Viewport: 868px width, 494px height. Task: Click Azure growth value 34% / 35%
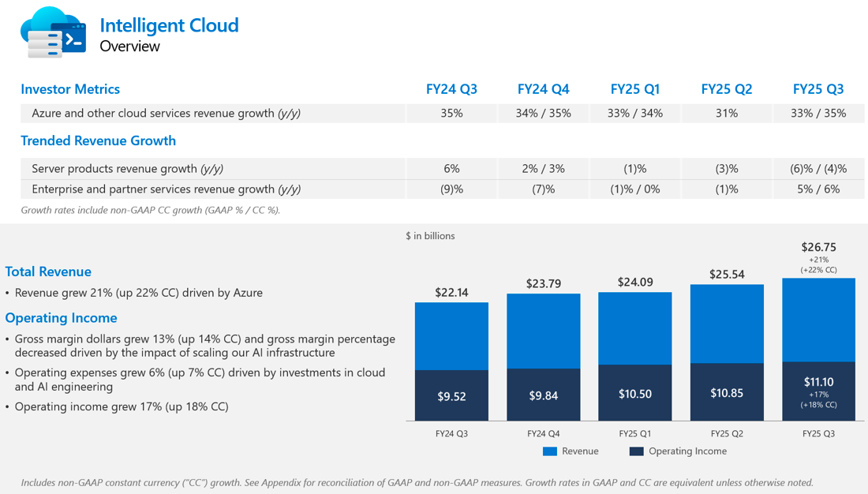coord(543,114)
